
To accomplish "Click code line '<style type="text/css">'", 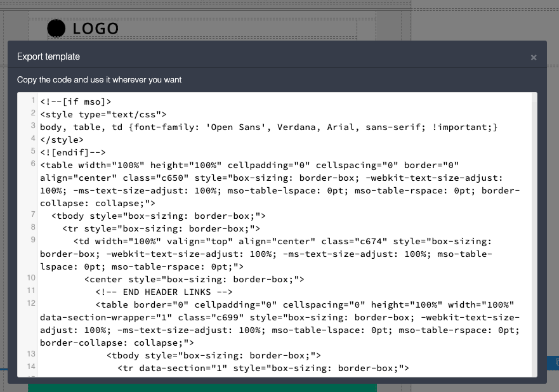I will (103, 114).
